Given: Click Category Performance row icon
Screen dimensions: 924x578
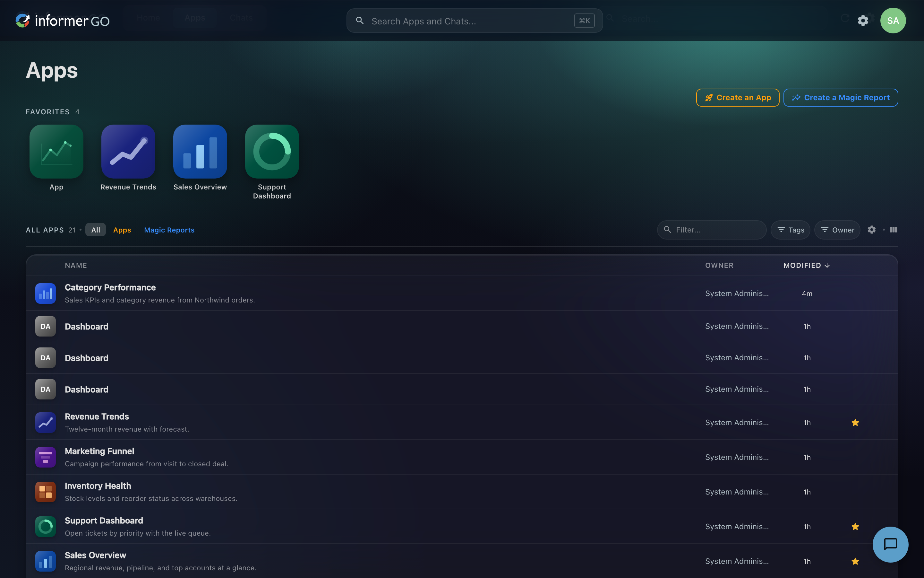Looking at the screenshot, I should click(x=46, y=293).
